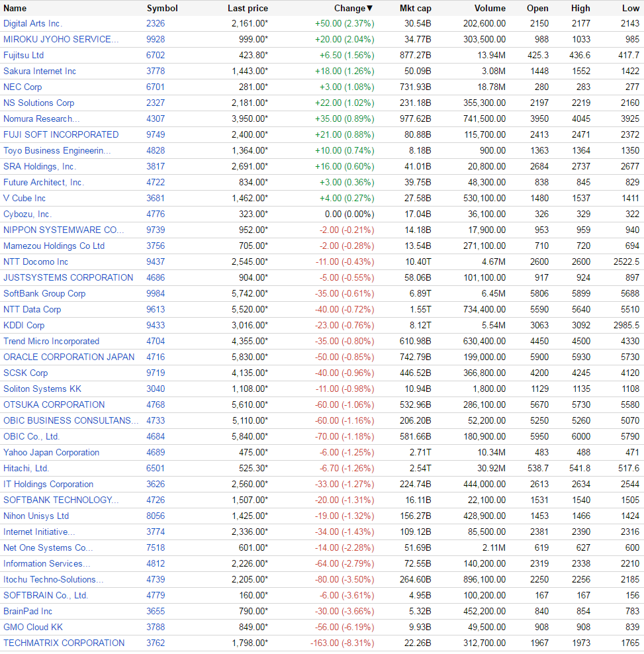The height and width of the screenshot is (654, 644).
Task: Open SCSK Corp company link
Action: coord(25,373)
